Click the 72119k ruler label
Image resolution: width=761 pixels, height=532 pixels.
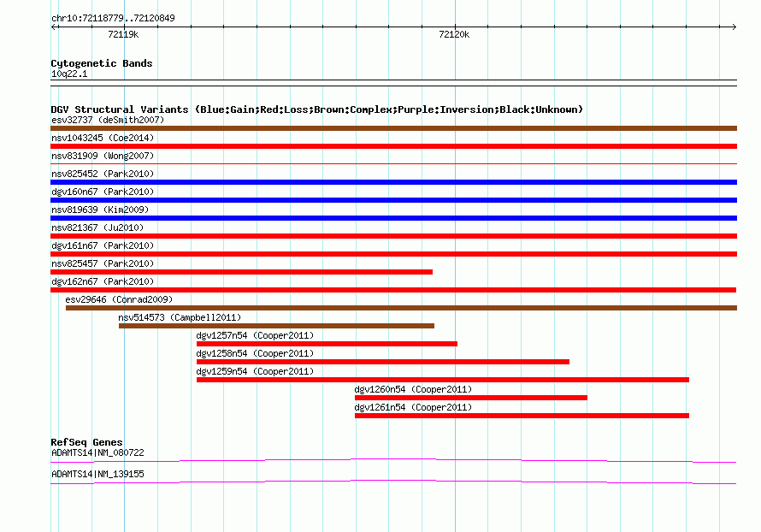123,34
